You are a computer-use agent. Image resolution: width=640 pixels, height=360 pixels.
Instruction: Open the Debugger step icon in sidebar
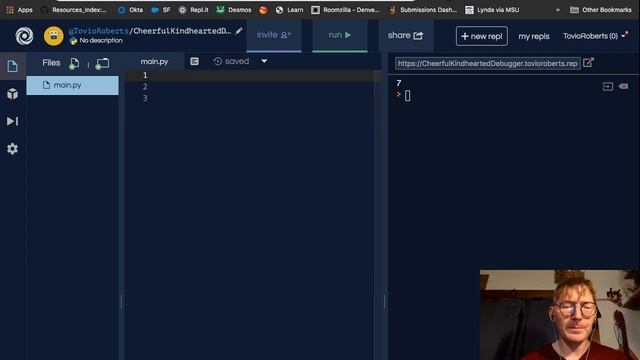[x=13, y=121]
